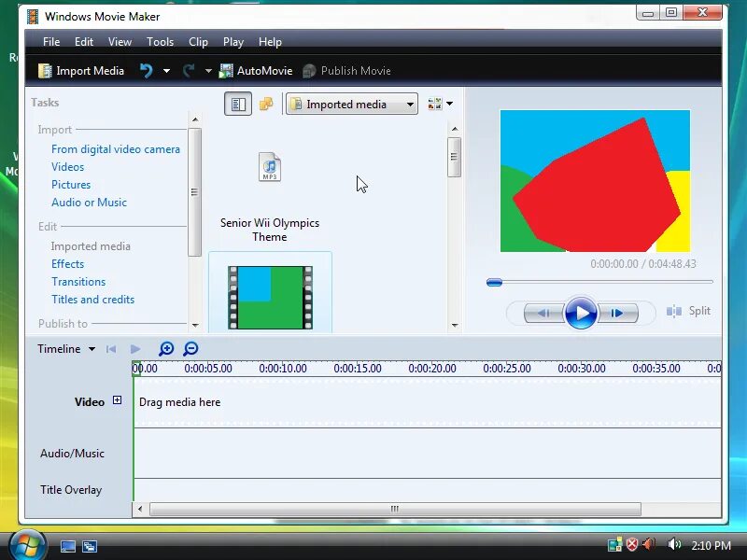Viewport: 747px width, 560px height.
Task: Open Titles and credits
Action: click(x=92, y=299)
